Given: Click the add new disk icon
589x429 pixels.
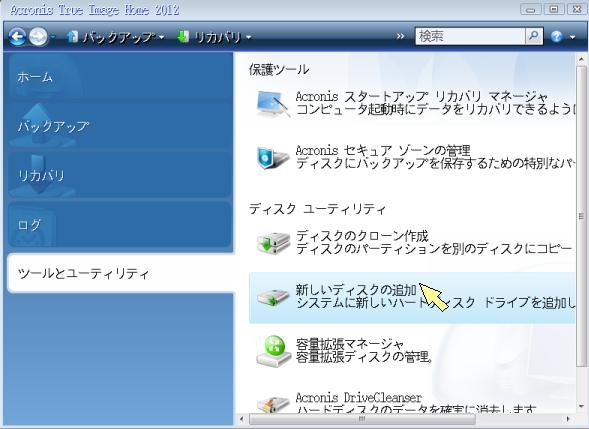Looking at the screenshot, I should click(x=273, y=297).
